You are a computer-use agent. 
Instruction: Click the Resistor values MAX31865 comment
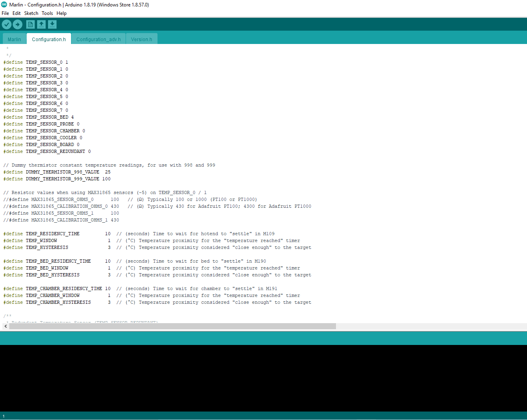[105, 192]
